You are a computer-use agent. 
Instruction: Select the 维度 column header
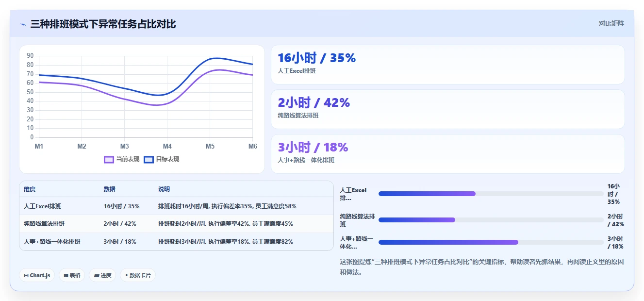30,189
